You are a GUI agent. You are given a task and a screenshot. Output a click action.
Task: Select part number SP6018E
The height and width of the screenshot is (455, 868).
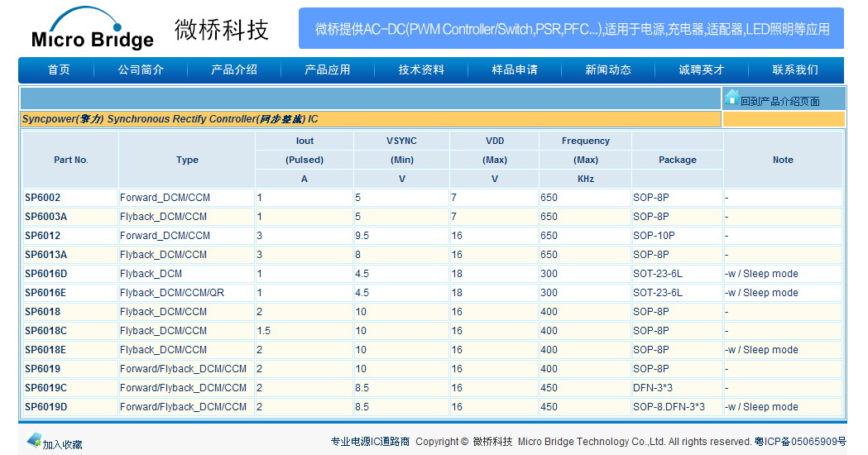point(46,350)
